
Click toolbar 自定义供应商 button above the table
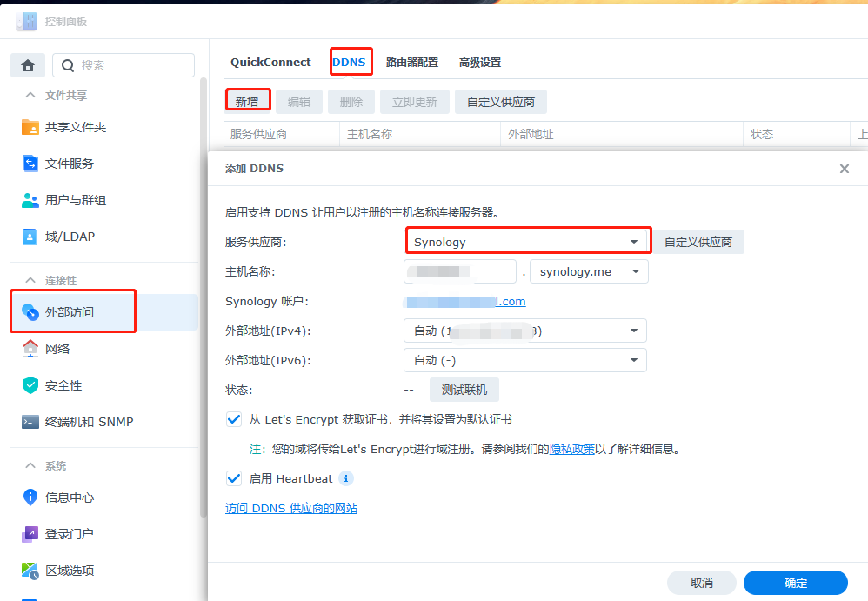pyautogui.click(x=501, y=102)
